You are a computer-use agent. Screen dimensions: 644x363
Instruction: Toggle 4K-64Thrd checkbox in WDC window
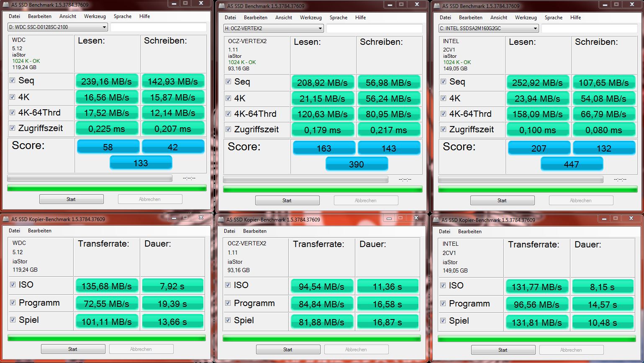coord(13,112)
